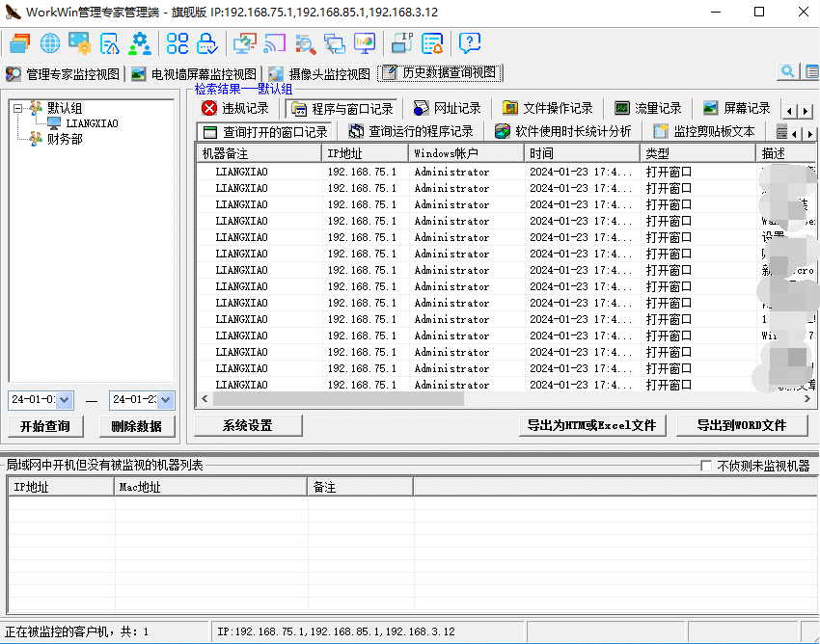Switch to 管理专家监控视图 tab
The width and height of the screenshot is (820, 644).
point(64,74)
